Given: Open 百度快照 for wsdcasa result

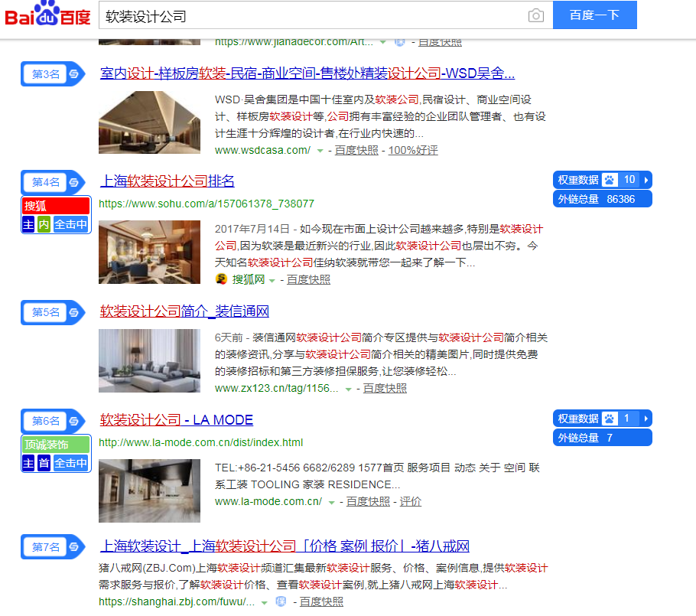Looking at the screenshot, I should (356, 150).
